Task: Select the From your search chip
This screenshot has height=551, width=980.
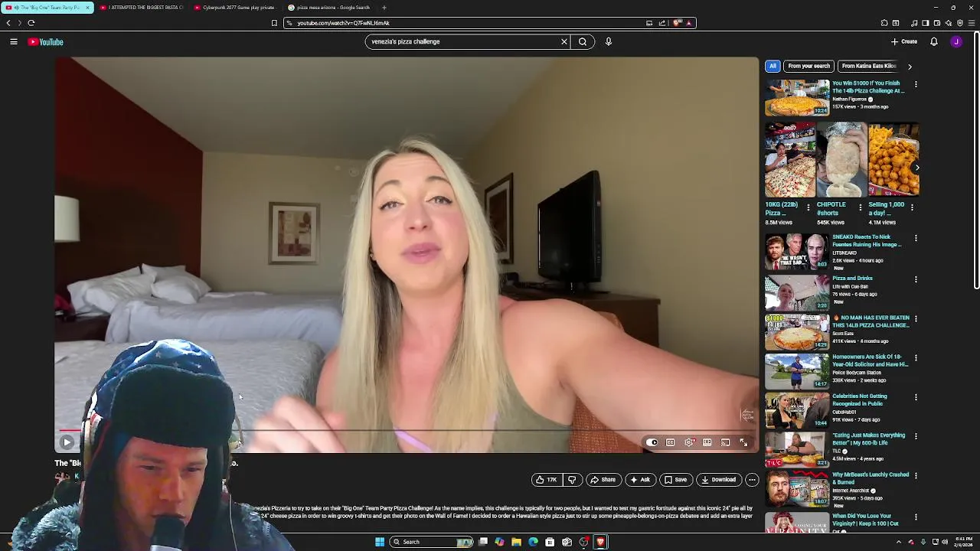Action: click(808, 66)
